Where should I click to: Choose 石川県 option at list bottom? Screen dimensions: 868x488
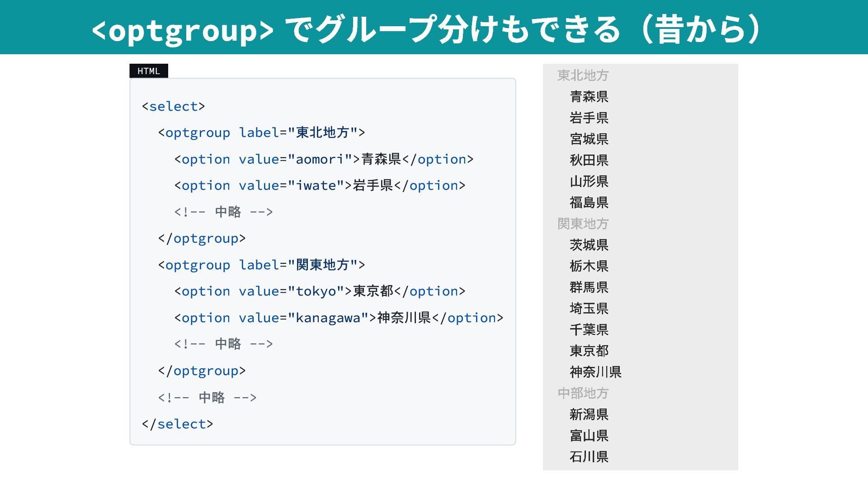click(x=589, y=457)
